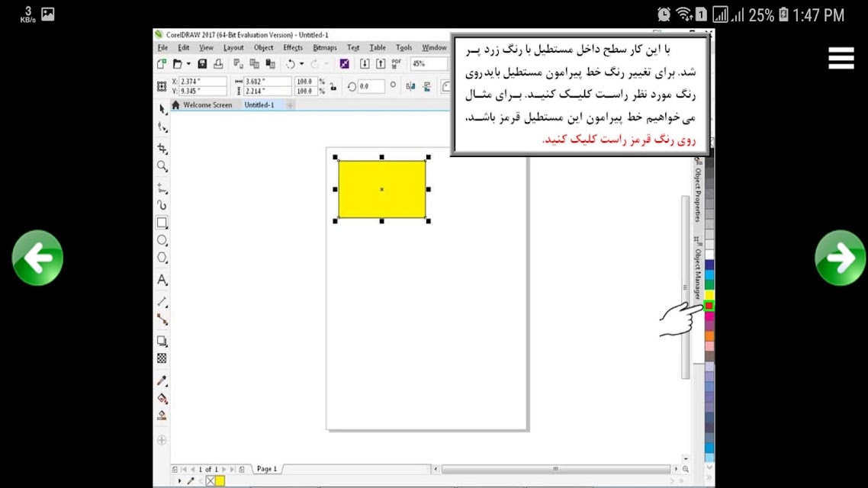Click the rotation angle input field

371,86
